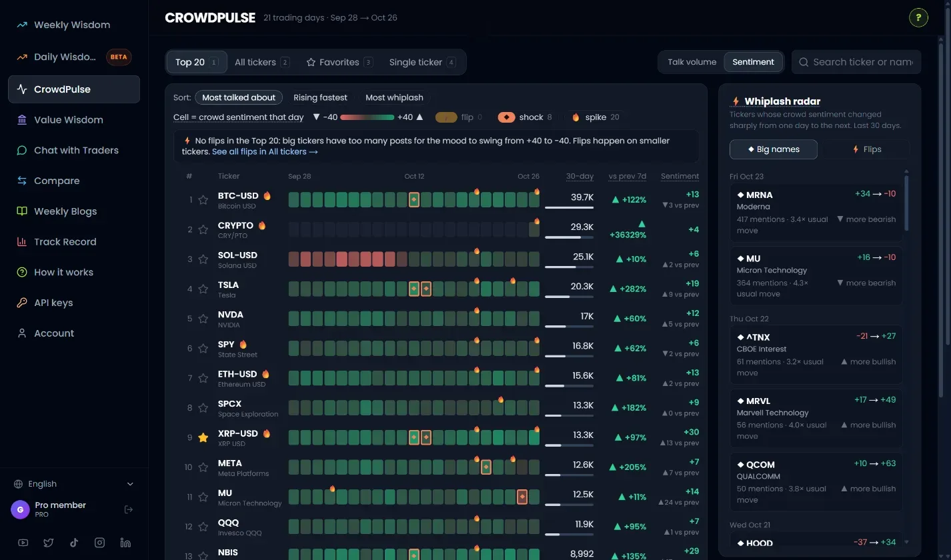Go to Chat with Traders
The image size is (951, 560).
point(74,150)
